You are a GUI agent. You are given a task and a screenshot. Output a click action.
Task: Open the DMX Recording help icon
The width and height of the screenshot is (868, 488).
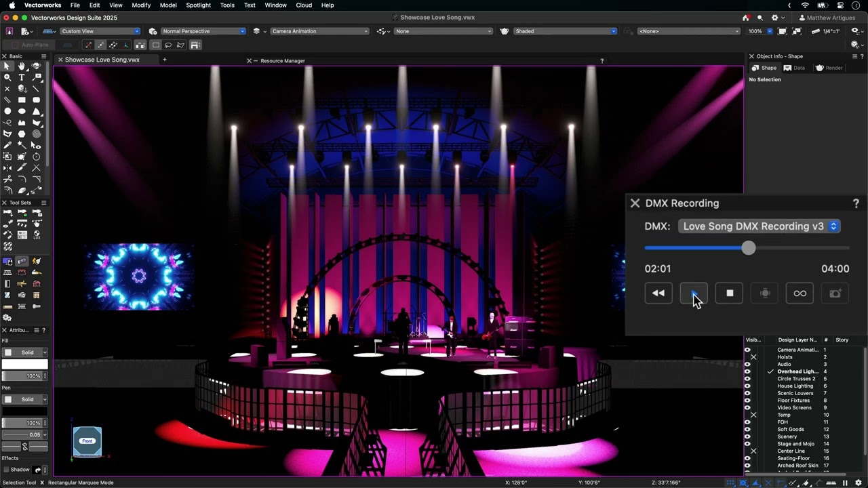(x=856, y=203)
